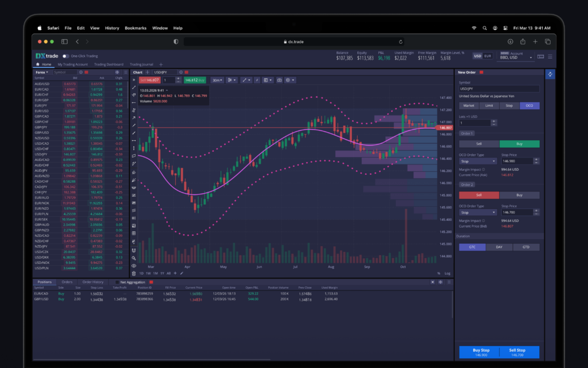588x368 pixels.
Task: Select the Limit order type button
Action: coord(489,106)
